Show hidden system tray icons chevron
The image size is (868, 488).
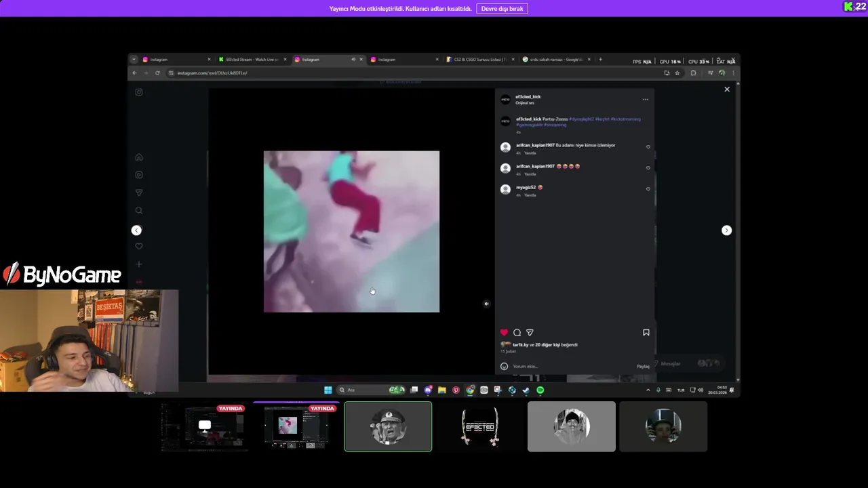click(648, 390)
